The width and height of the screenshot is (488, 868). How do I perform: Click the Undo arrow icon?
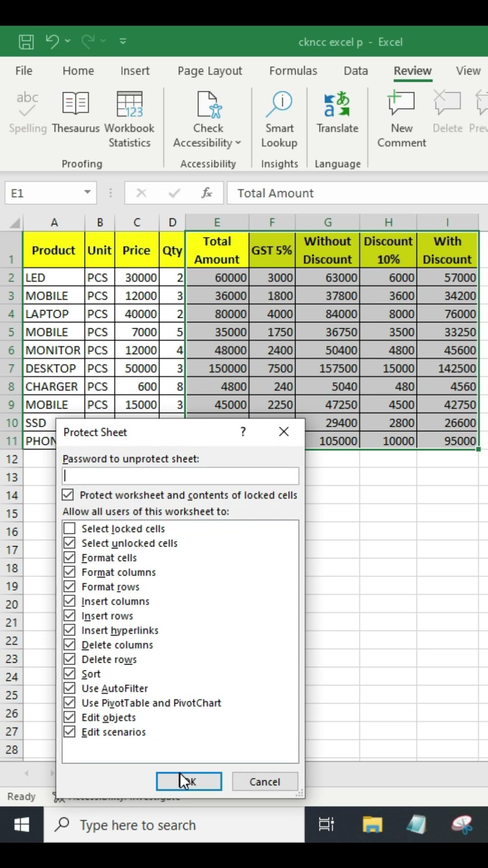(52, 41)
